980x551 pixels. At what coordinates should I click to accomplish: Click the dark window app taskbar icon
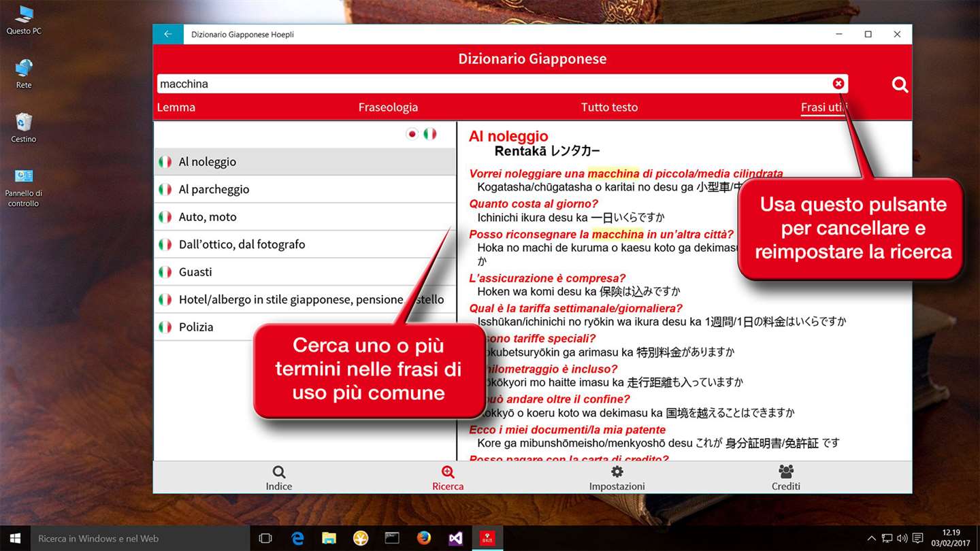392,538
